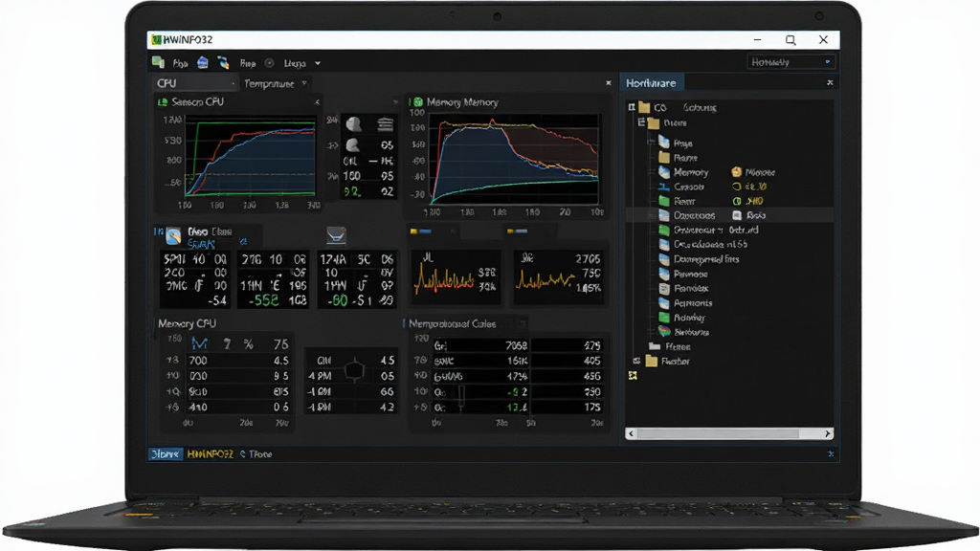Click the green 92 value in readout panel
The width and height of the screenshot is (980, 551).
[x=352, y=192]
